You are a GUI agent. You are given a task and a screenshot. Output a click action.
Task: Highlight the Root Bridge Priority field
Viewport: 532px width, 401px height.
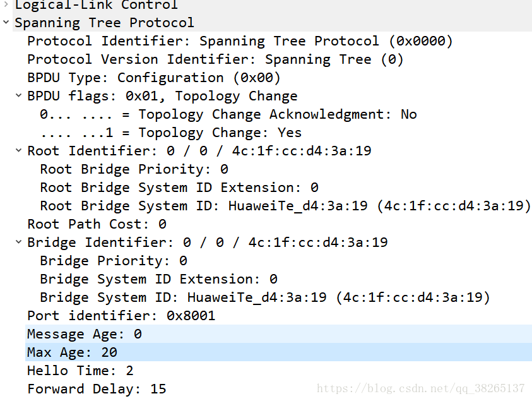134,169
